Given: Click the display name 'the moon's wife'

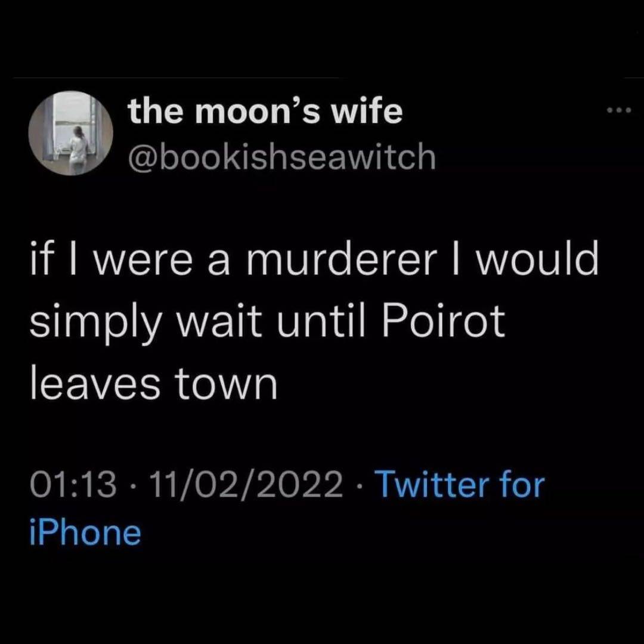Looking at the screenshot, I should coord(264,110).
